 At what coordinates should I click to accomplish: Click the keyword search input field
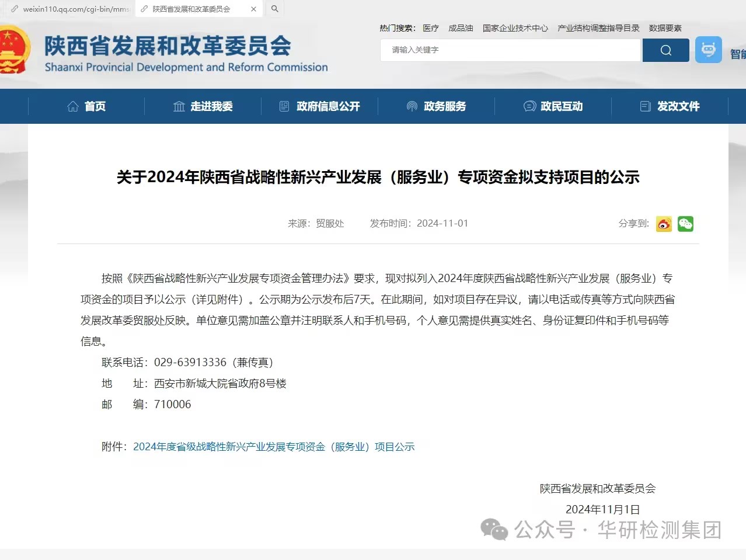tap(510, 50)
